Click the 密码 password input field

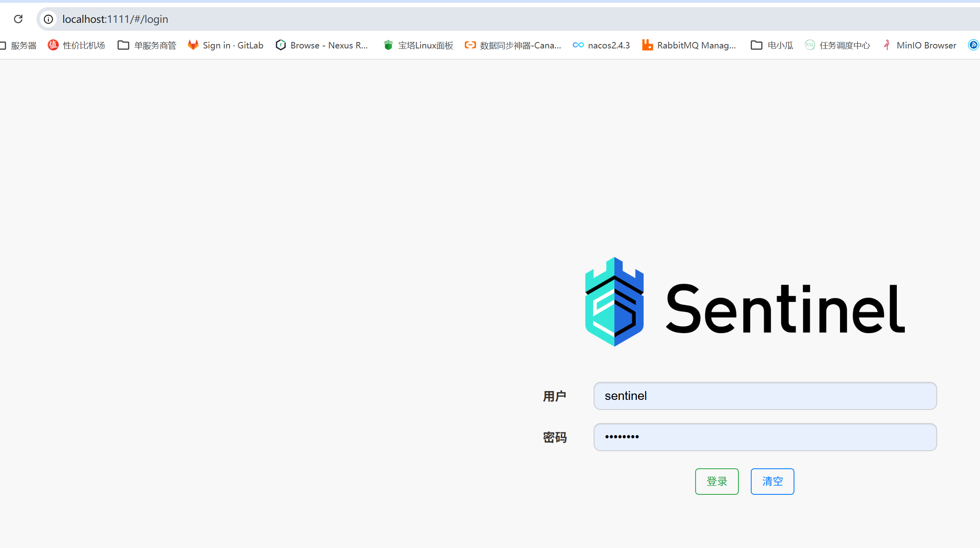[x=765, y=437]
